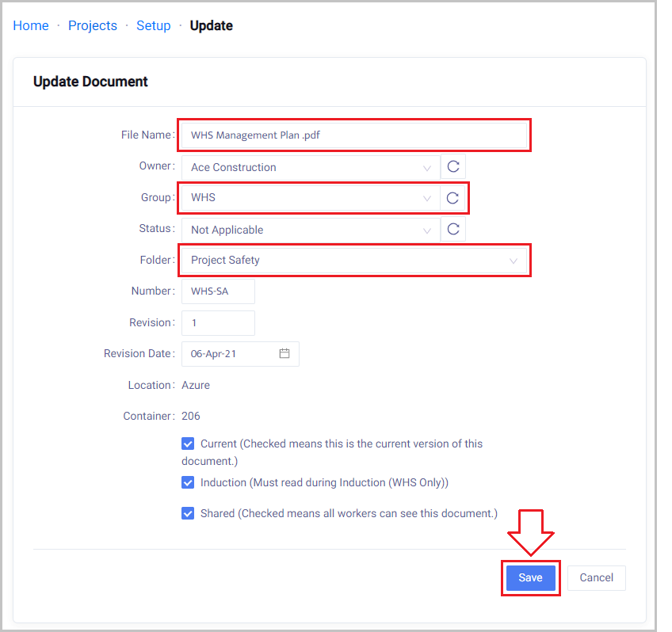Viewport: 672px width, 632px height.
Task: Click refresh icon beside Group dropdown
Action: [453, 198]
